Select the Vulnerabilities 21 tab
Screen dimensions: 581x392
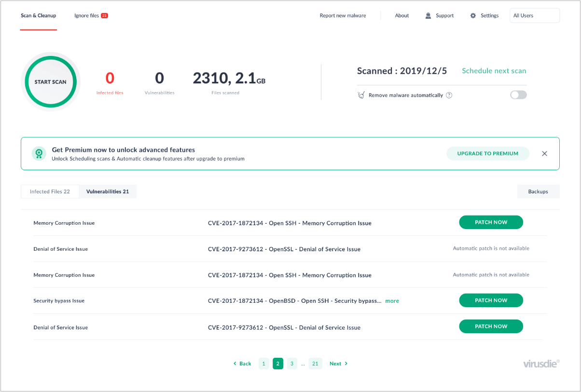pos(108,191)
